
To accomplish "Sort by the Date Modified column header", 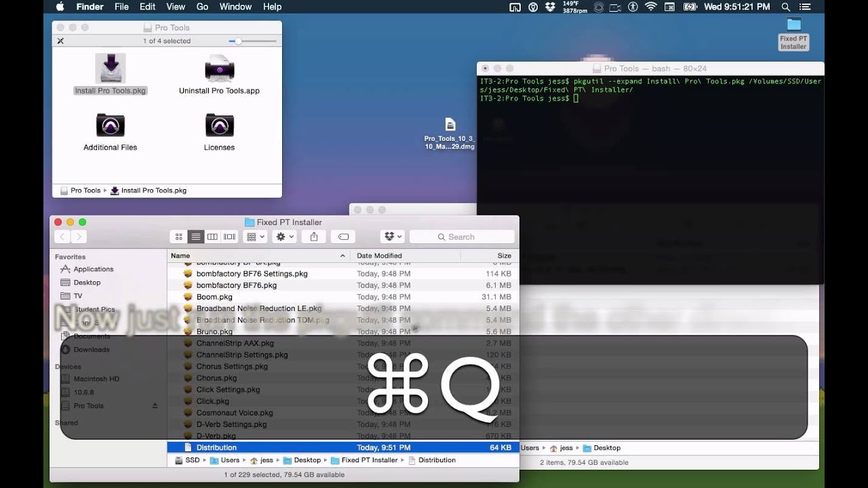I will (406, 256).
